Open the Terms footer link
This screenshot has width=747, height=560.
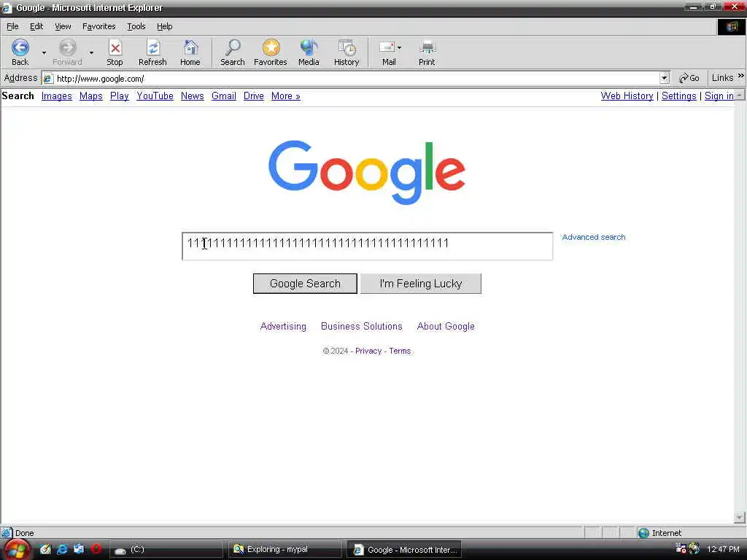[x=400, y=351]
